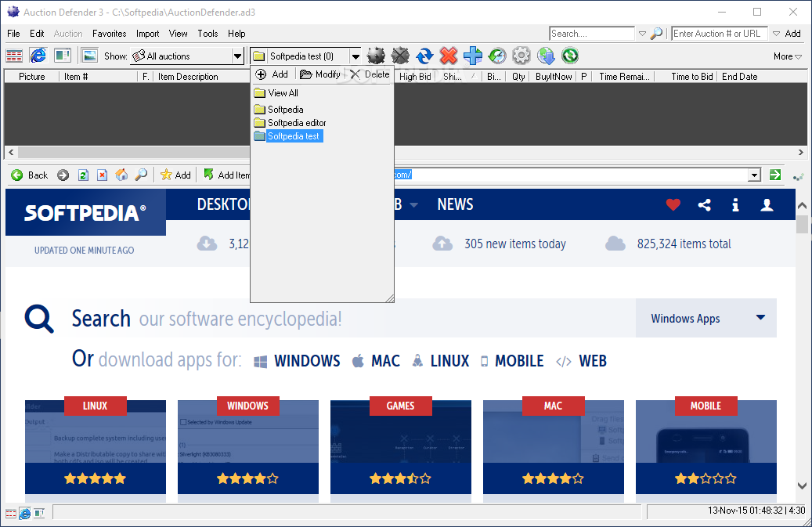812x527 pixels.
Task: Click the clock sync time icon
Action: point(497,56)
